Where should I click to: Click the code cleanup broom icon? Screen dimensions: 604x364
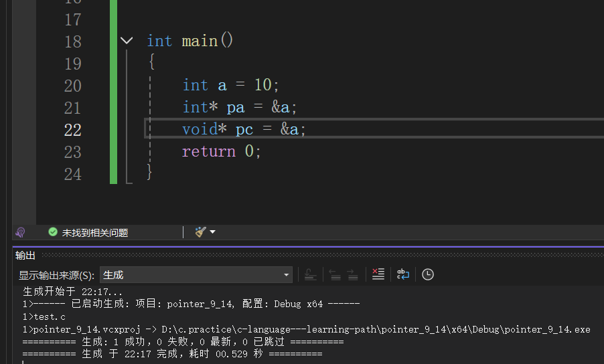click(200, 232)
